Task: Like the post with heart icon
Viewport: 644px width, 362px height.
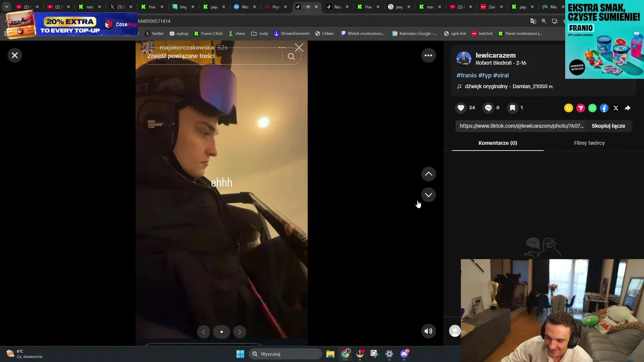Action: (x=460, y=108)
